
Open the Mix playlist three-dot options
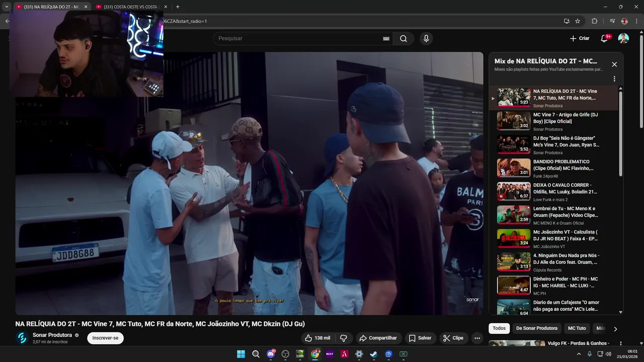point(614,79)
